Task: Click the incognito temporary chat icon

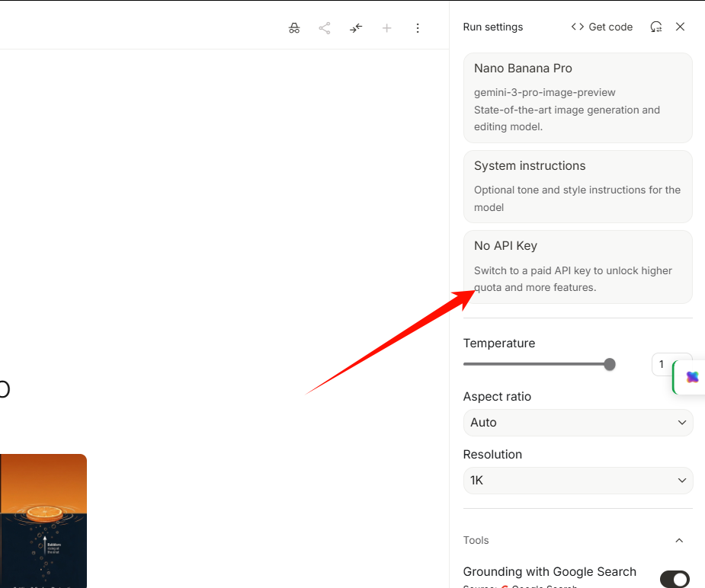Action: pyautogui.click(x=294, y=28)
